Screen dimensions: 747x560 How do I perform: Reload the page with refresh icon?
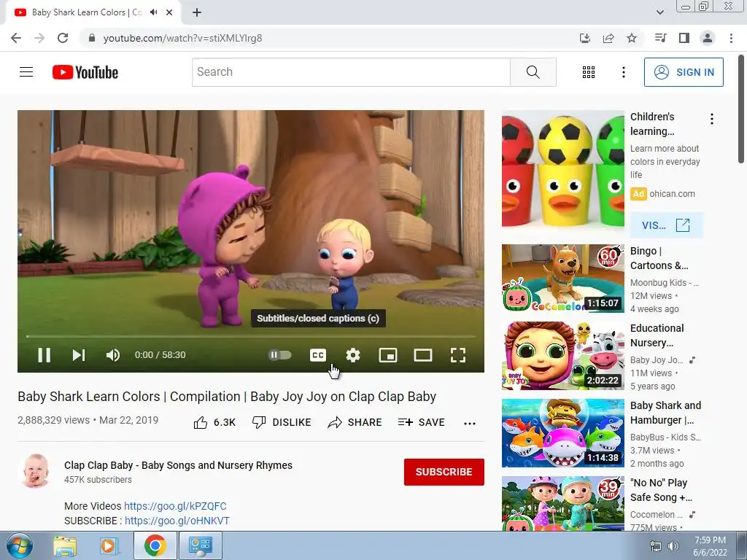(x=63, y=38)
